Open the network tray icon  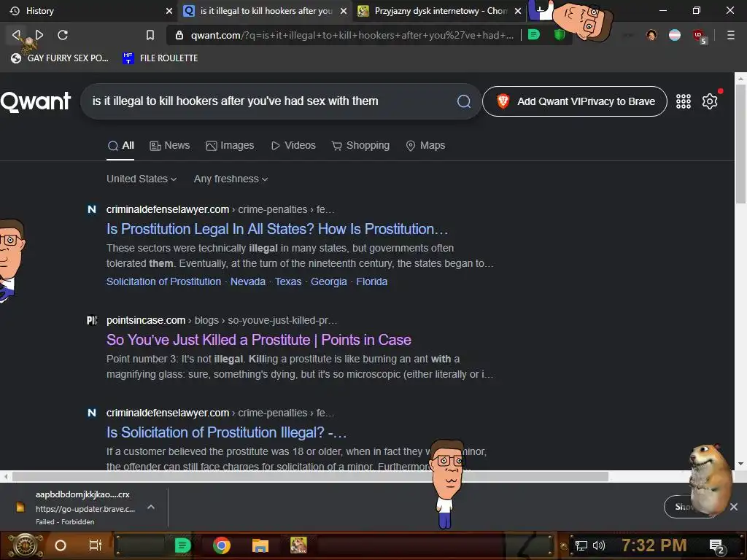click(581, 545)
